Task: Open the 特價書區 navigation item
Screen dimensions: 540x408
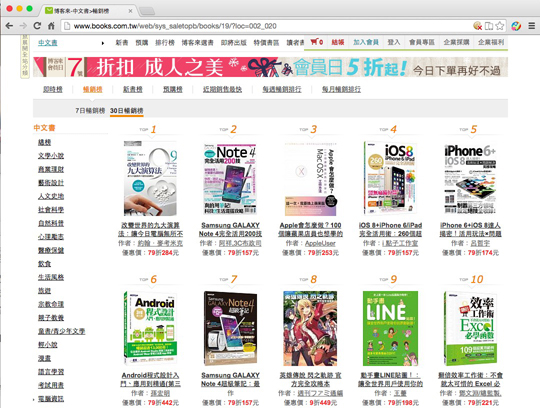Action: pyautogui.click(x=266, y=43)
